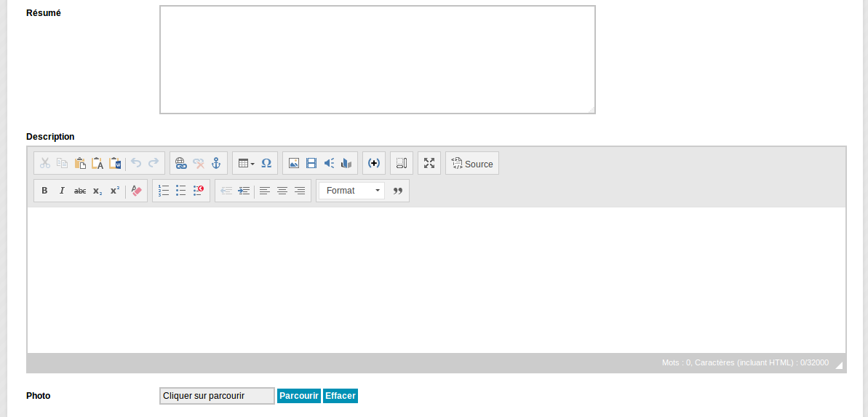
Task: Insert an image into the description
Action: [294, 163]
